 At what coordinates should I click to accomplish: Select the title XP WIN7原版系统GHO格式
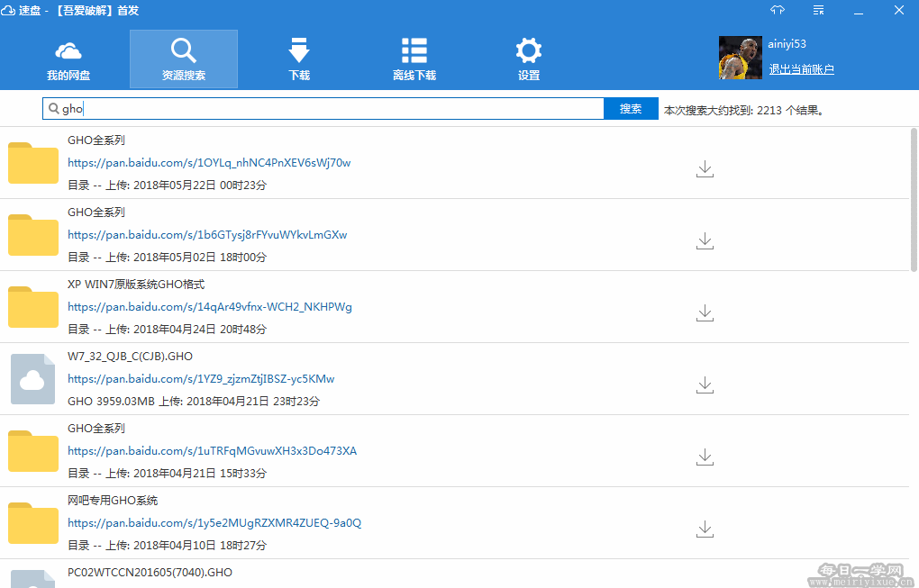click(x=136, y=285)
